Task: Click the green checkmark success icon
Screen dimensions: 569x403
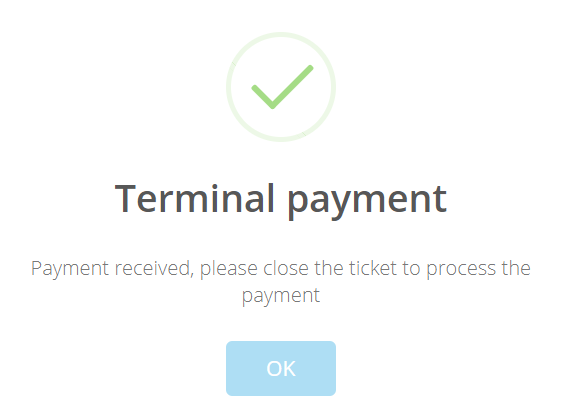Action: tap(281, 87)
